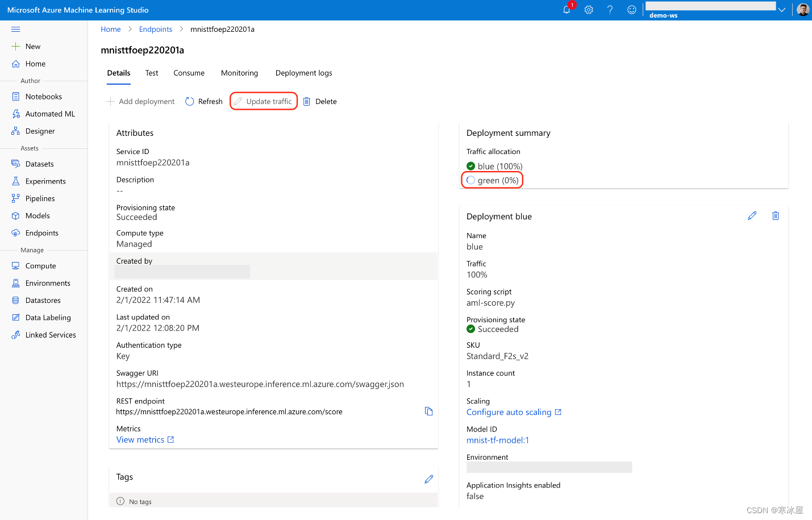Click the Standard_F2s_v2 SKU value
Image resolution: width=812 pixels, height=520 pixels.
coord(497,356)
